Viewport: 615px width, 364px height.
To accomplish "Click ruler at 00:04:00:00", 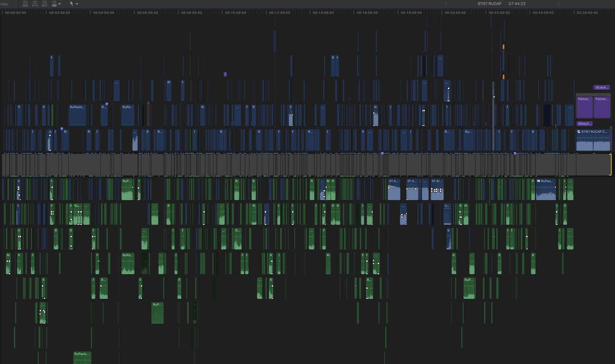I will click(x=104, y=12).
